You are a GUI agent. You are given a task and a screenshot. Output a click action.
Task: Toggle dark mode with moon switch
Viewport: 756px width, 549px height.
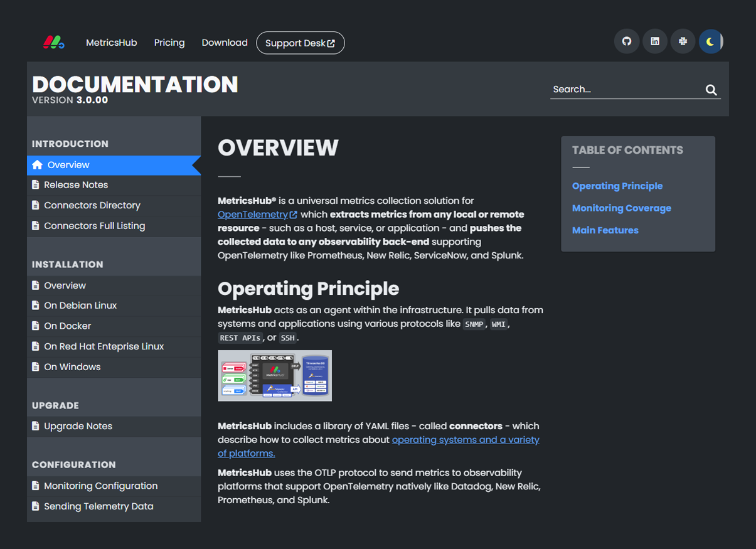point(711,41)
